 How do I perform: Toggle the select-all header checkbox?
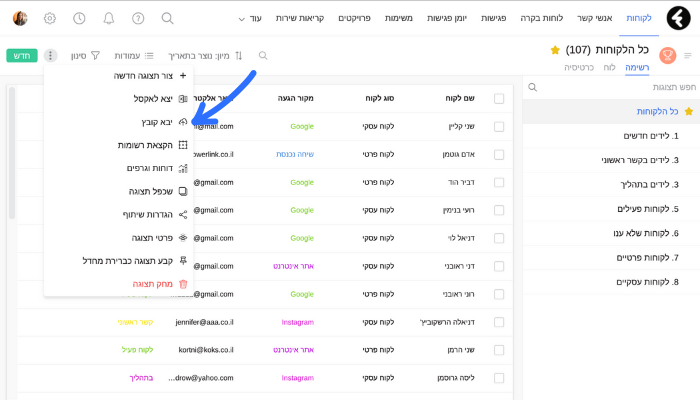tap(499, 99)
